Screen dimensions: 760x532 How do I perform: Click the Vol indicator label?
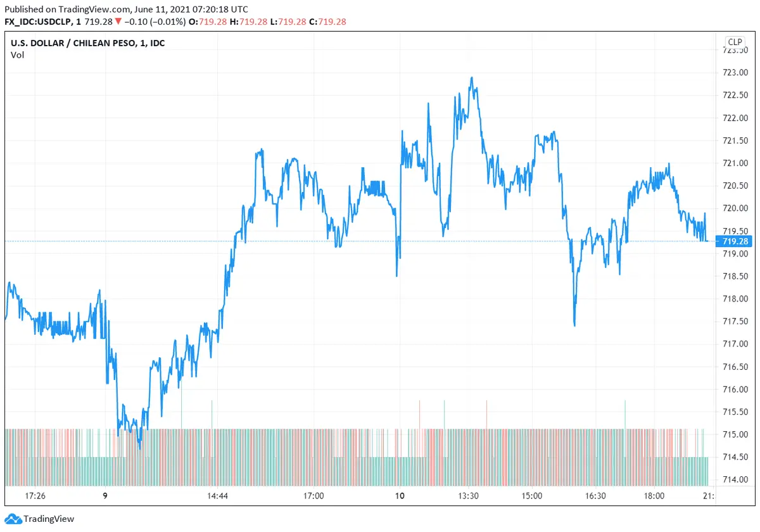[17, 55]
